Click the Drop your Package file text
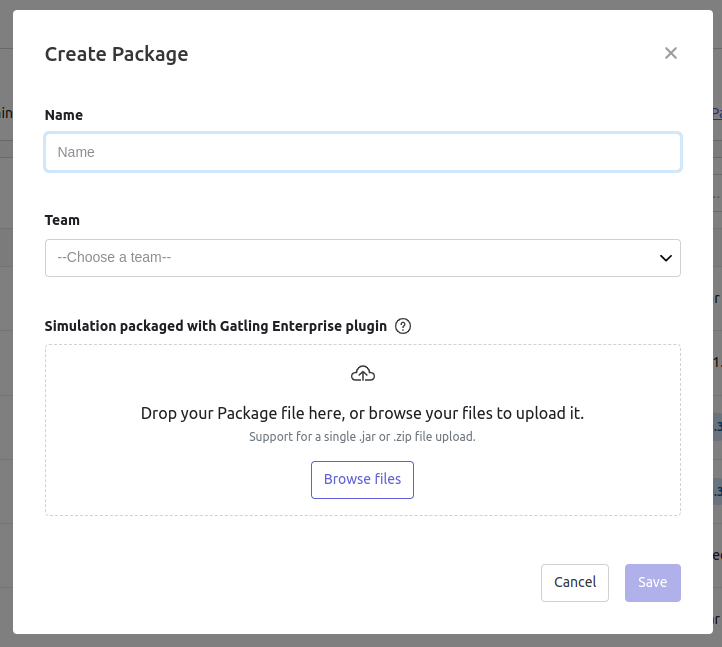 pos(362,414)
